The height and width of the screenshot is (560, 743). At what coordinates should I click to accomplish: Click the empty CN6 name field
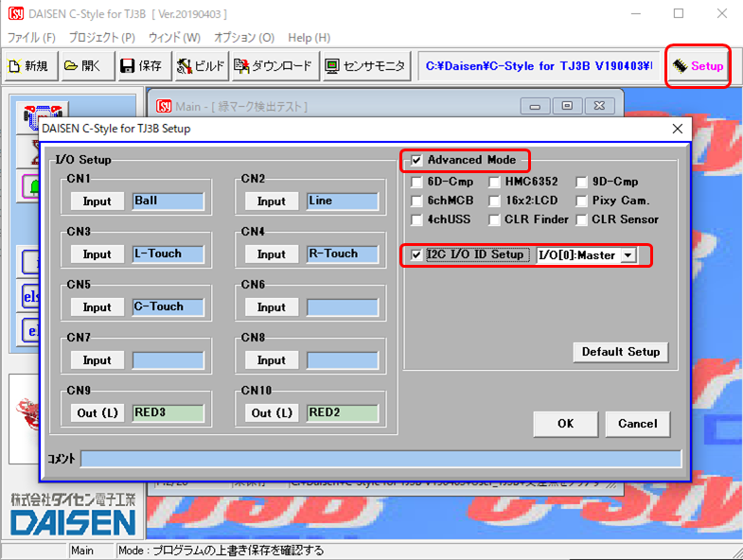point(343,307)
